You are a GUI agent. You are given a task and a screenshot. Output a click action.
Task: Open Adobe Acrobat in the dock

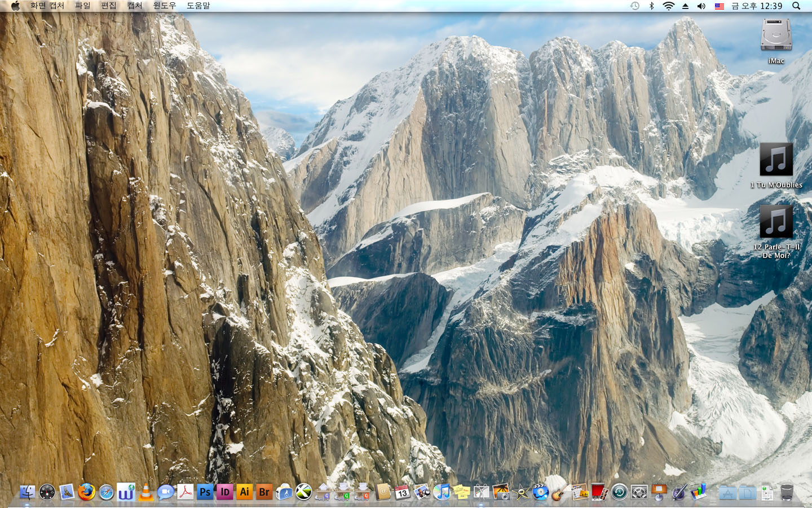[x=185, y=492]
